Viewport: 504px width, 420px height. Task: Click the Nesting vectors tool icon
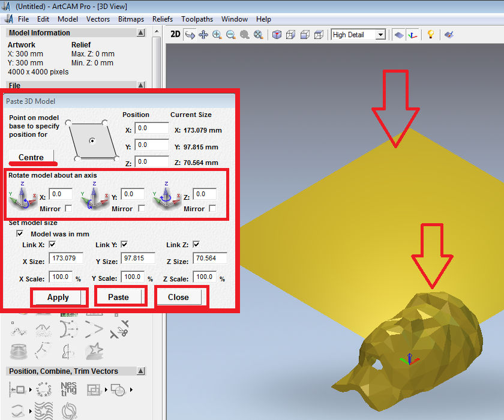[x=69, y=389]
